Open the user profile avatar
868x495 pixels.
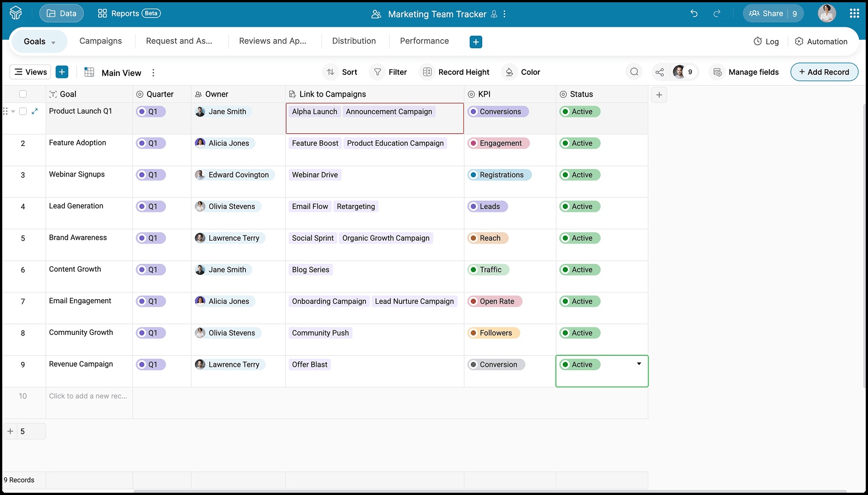pos(827,13)
